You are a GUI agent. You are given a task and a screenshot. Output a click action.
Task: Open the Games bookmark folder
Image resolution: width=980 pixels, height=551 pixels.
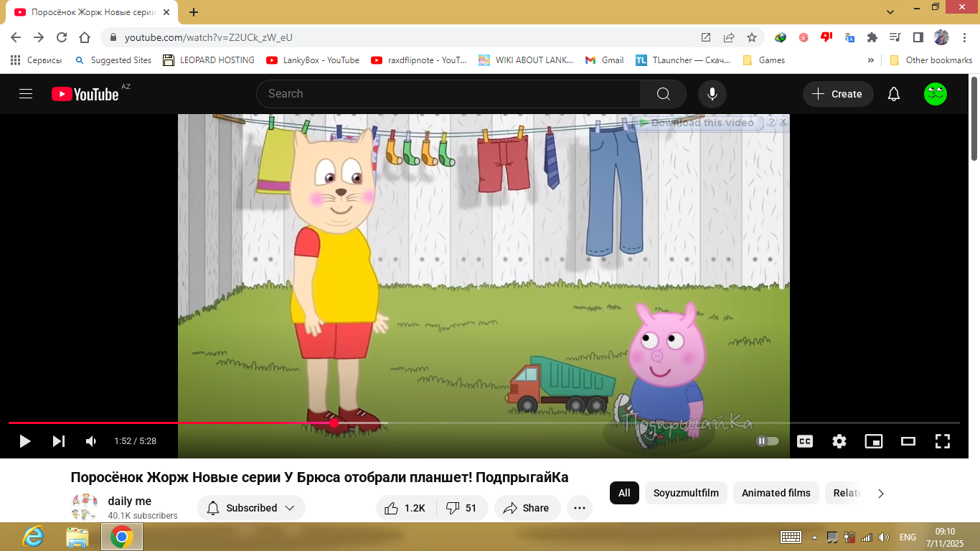[x=763, y=60]
